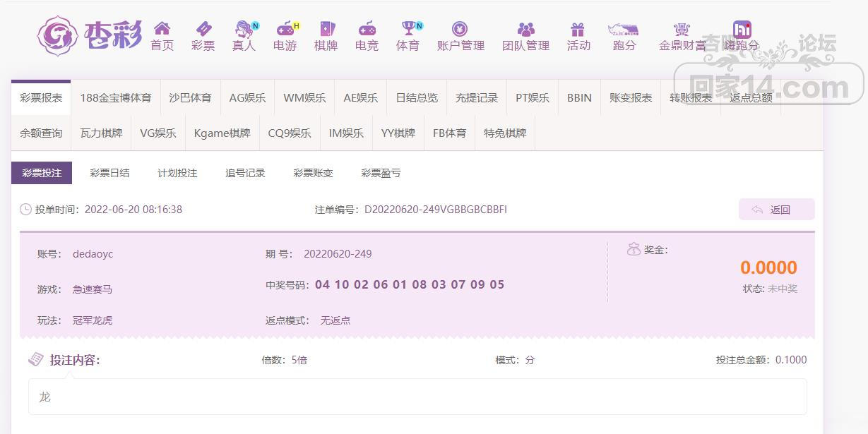868x434 pixels.
Task: Click the game name 急速赛马
Action: [x=93, y=289]
